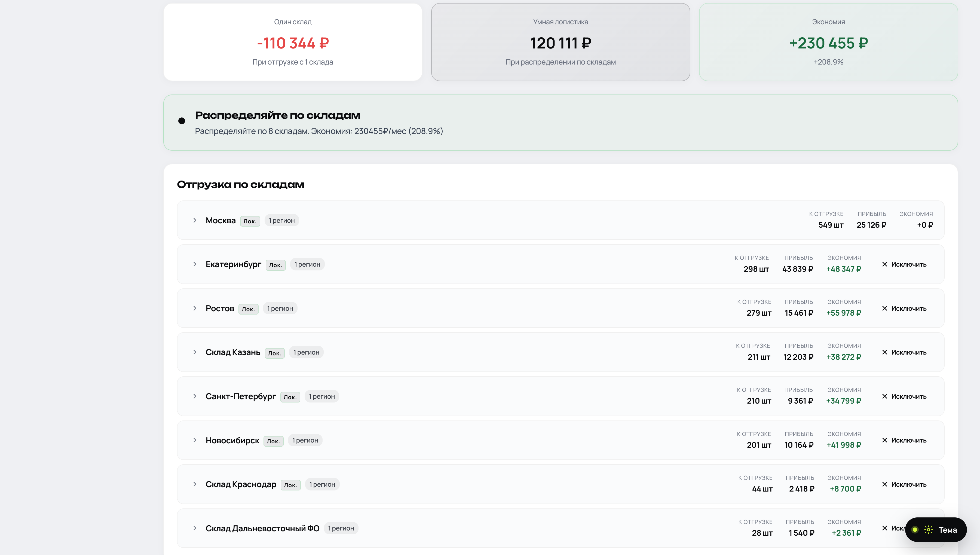Toggle the Тема theme switcher

936,530
